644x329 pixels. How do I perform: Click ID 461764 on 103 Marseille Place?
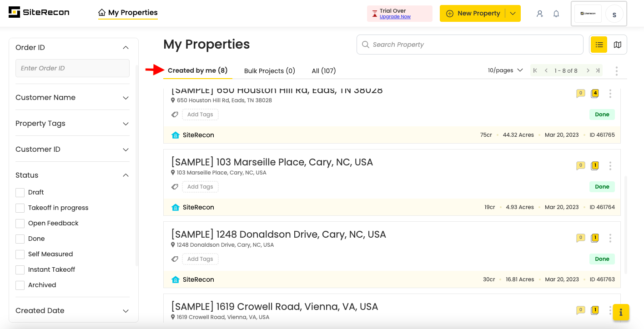[x=602, y=207]
